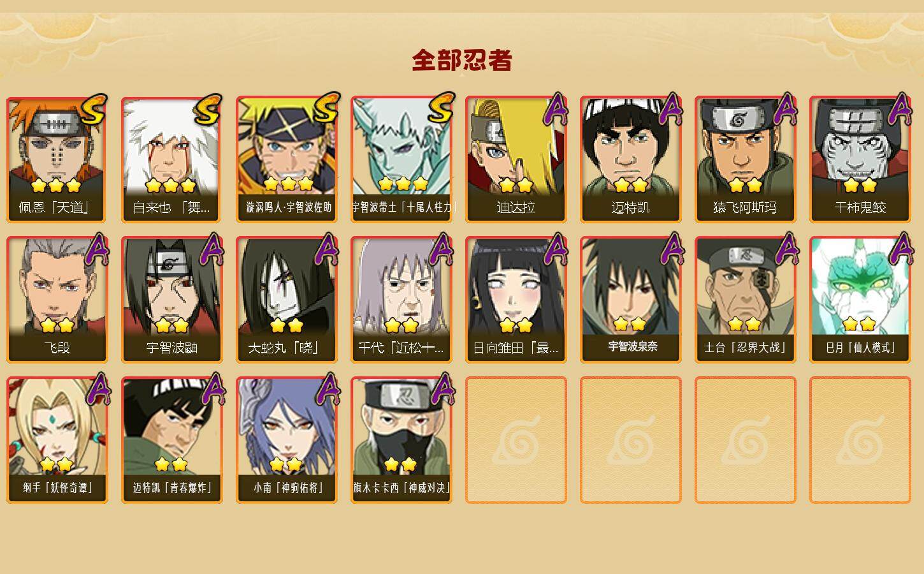Select 宇智波带土「十尾人柱力」 card
Viewport: 924px width, 574px height.
(401, 159)
